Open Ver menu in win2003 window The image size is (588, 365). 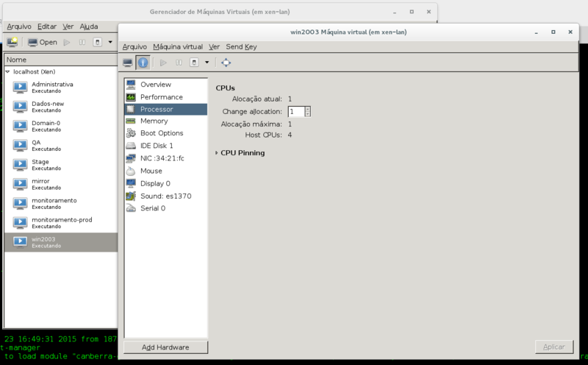(x=214, y=46)
